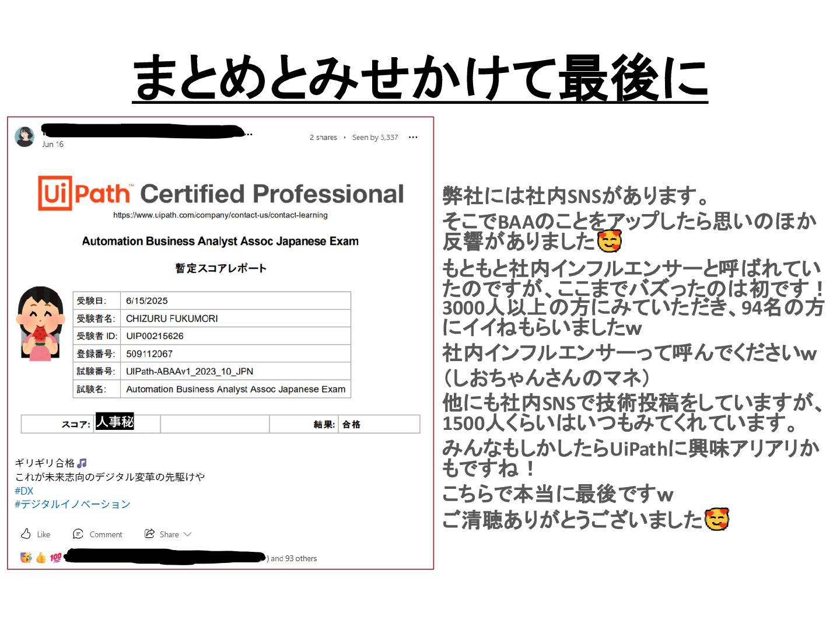Click 'Automation Business Analyst Assoc Japanese Exam' heading
Viewport: 840px width, 630px height.
point(220,241)
